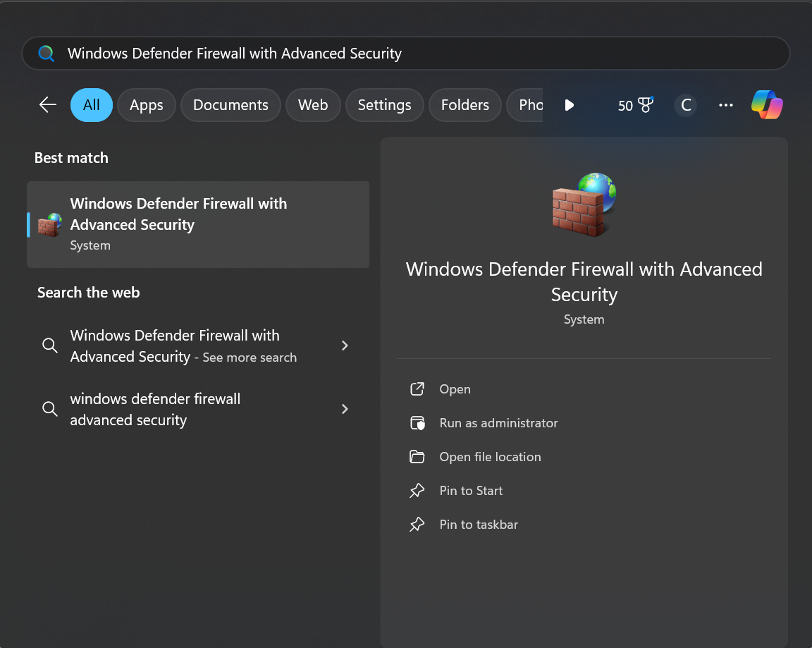Expand the lowercase "windows defender firewall advanced security" chevron
This screenshot has width=812, height=648.
345,409
